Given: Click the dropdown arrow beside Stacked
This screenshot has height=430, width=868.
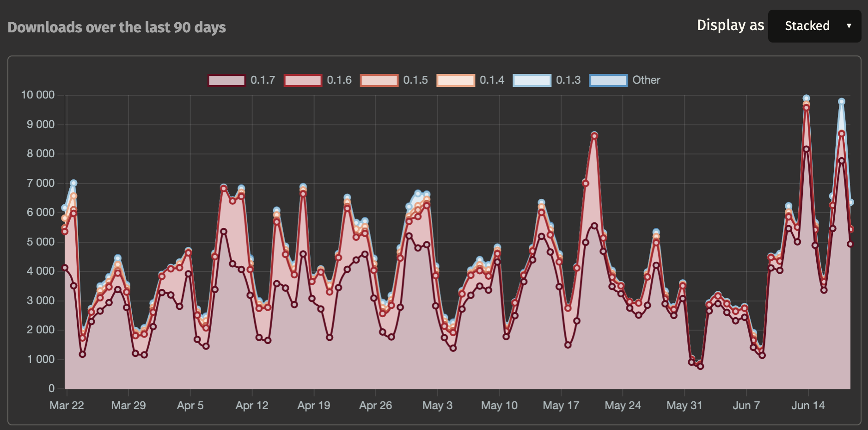Looking at the screenshot, I should click(x=849, y=26).
